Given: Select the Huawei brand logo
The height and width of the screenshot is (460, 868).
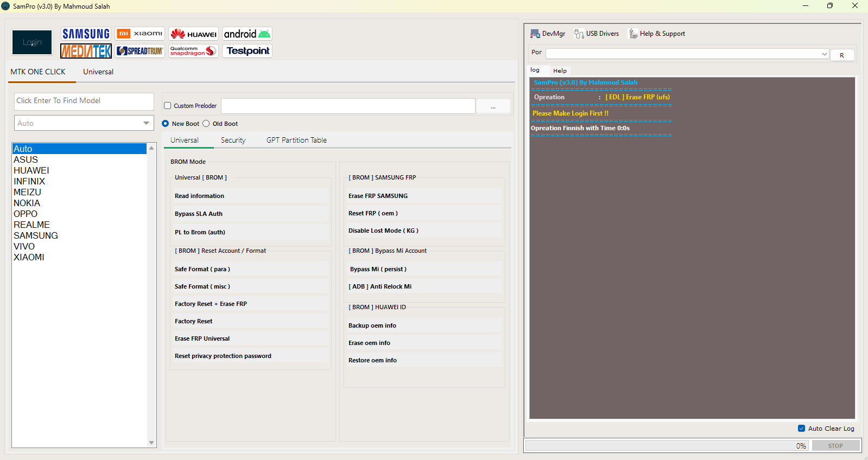Looking at the screenshot, I should click(194, 34).
